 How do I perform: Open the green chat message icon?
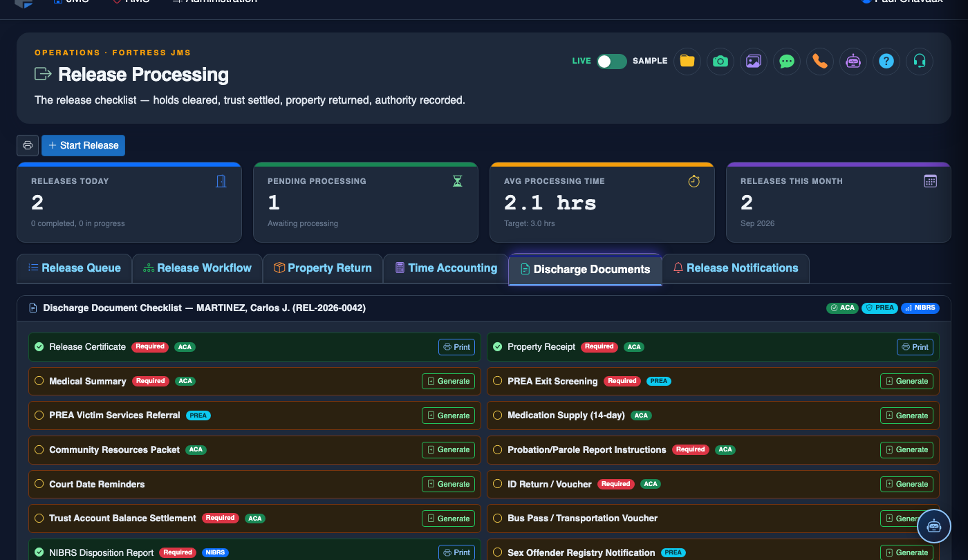[x=787, y=61]
